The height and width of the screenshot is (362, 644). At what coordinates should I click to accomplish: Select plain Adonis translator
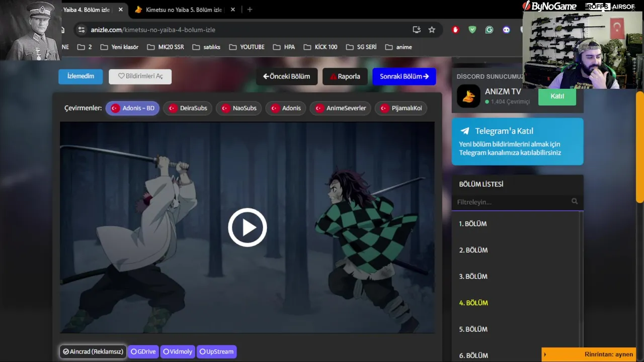coord(286,108)
